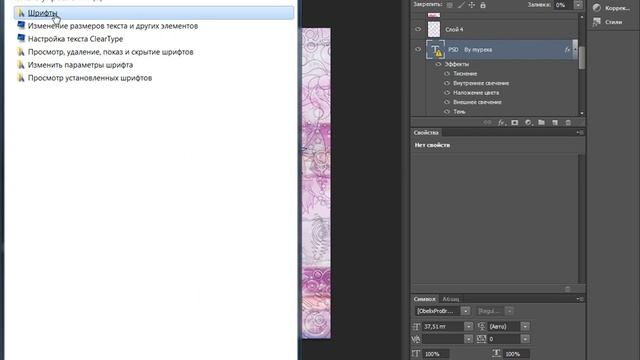640x360 pixels.
Task: Click the font folder icon beside Шрифты
Action: click(x=21, y=13)
